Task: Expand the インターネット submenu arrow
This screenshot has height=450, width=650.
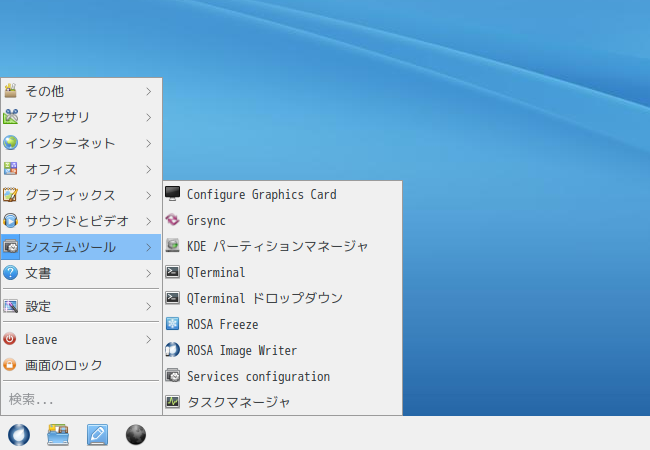Action: [149, 144]
